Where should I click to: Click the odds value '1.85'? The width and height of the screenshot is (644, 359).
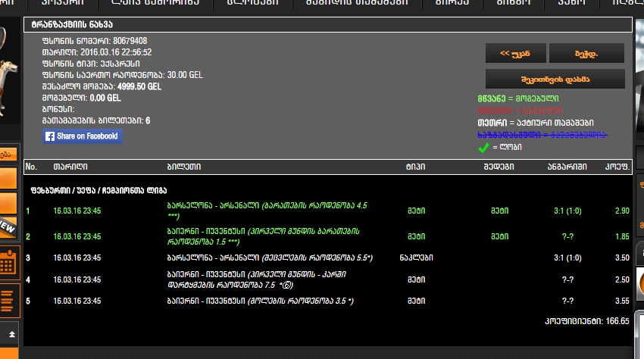pyautogui.click(x=622, y=236)
